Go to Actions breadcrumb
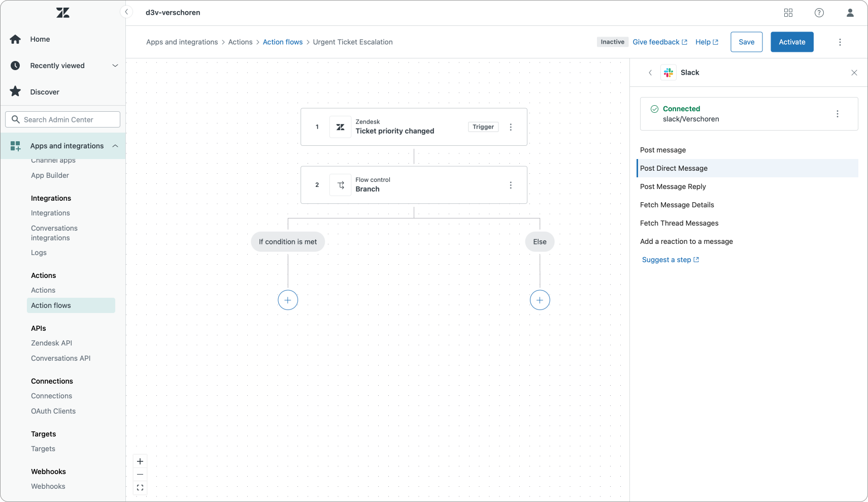This screenshot has height=502, width=868. pyautogui.click(x=240, y=42)
